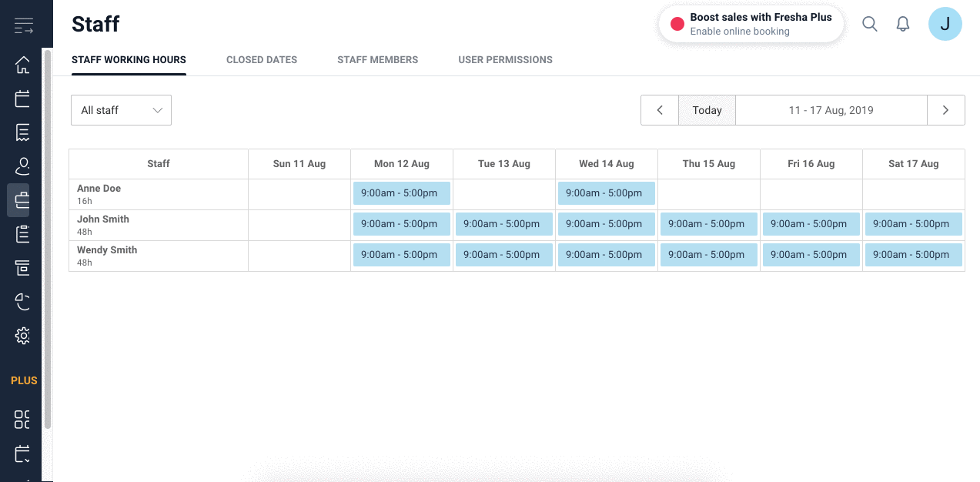Edit Anne Doe's Monday 12 Aug shift

(x=402, y=193)
